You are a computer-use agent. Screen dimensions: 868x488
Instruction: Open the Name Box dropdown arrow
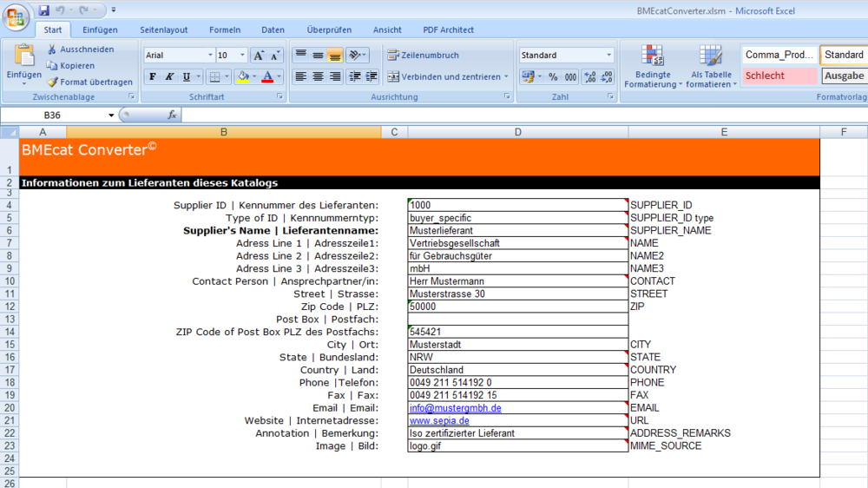click(x=111, y=115)
